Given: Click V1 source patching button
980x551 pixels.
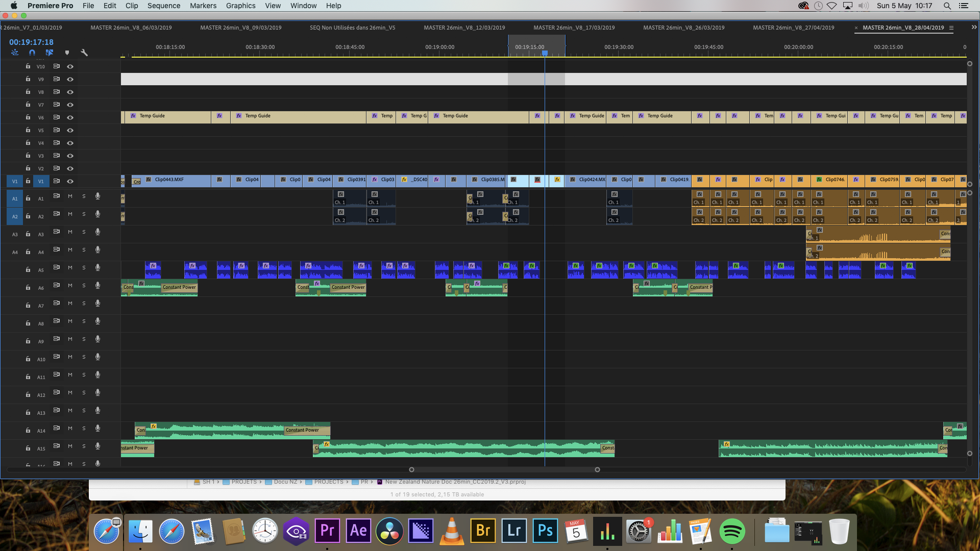Looking at the screenshot, I should click(15, 181).
